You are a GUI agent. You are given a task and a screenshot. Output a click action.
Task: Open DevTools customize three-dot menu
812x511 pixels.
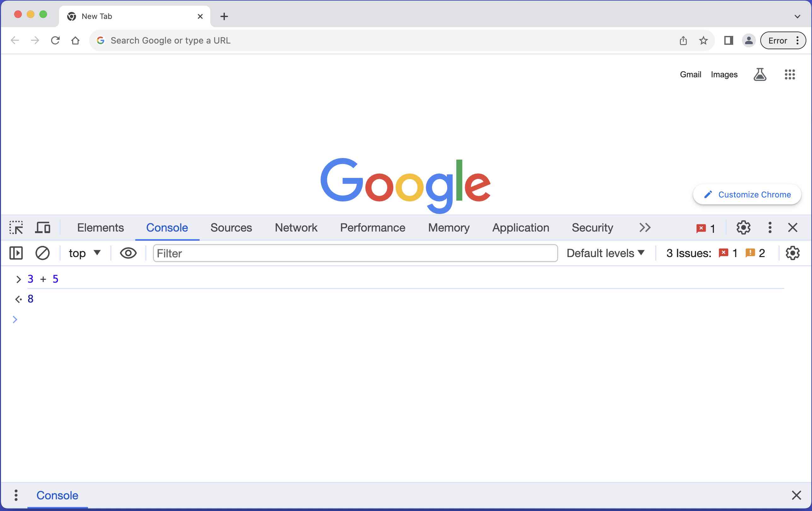(x=769, y=228)
